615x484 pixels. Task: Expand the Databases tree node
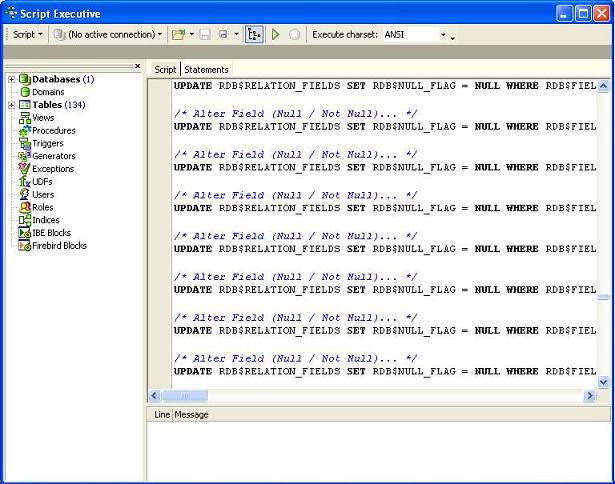tap(11, 79)
